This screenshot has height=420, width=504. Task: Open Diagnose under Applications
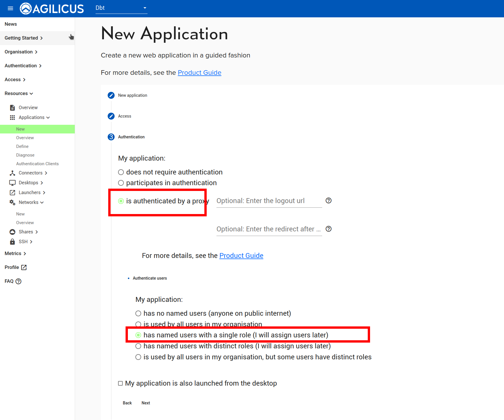click(x=25, y=155)
